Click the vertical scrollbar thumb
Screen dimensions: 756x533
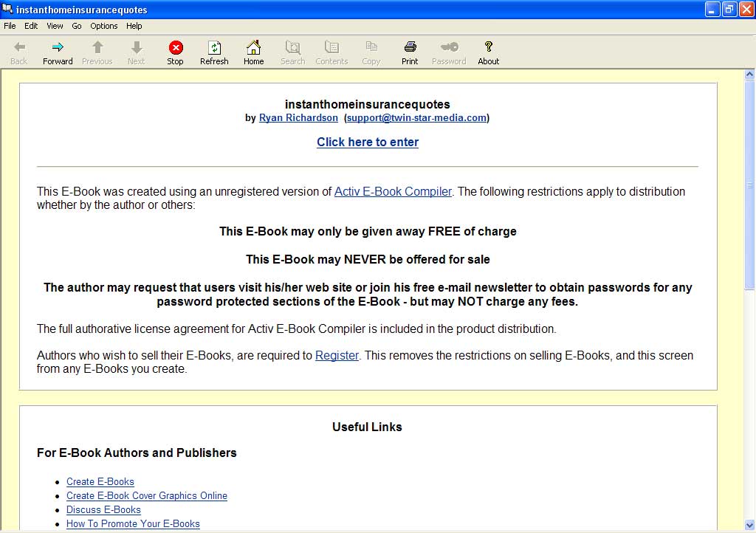(749, 185)
